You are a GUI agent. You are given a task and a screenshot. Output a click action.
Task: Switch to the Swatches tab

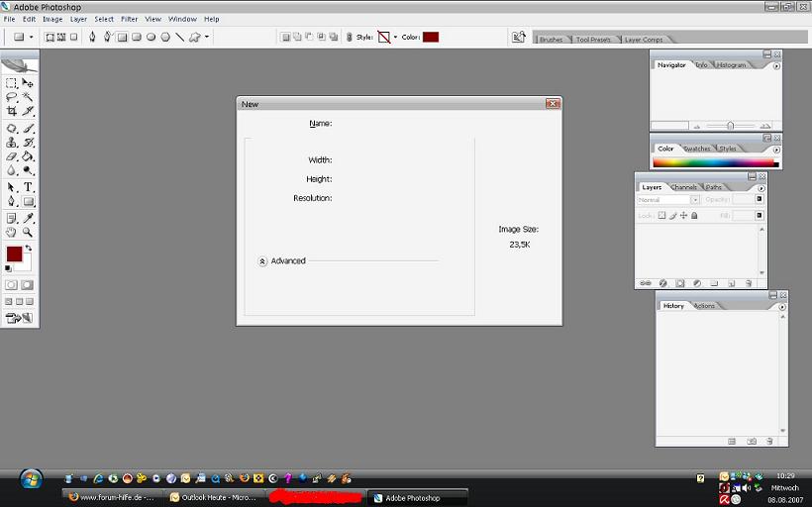697,149
